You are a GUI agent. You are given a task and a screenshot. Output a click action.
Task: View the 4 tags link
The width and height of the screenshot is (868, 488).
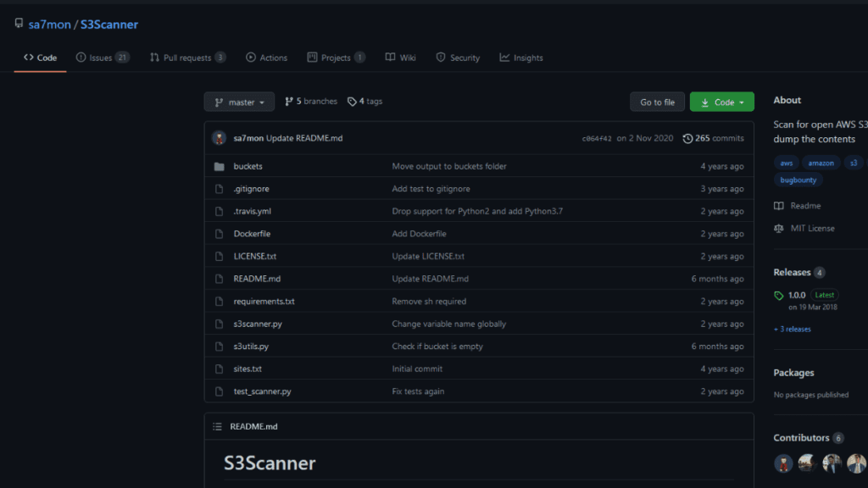(364, 102)
